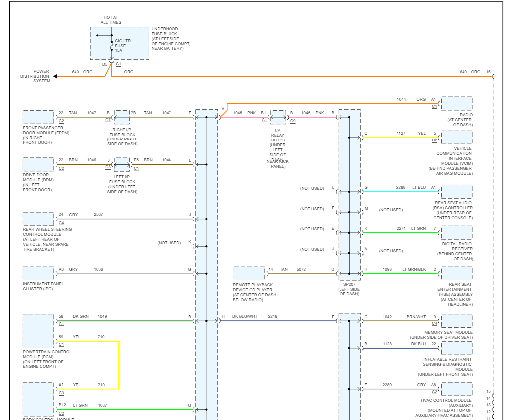This screenshot has height=420, width=510.
Task: Click the Right I/P Fuse Block connector box
Action: point(121,117)
